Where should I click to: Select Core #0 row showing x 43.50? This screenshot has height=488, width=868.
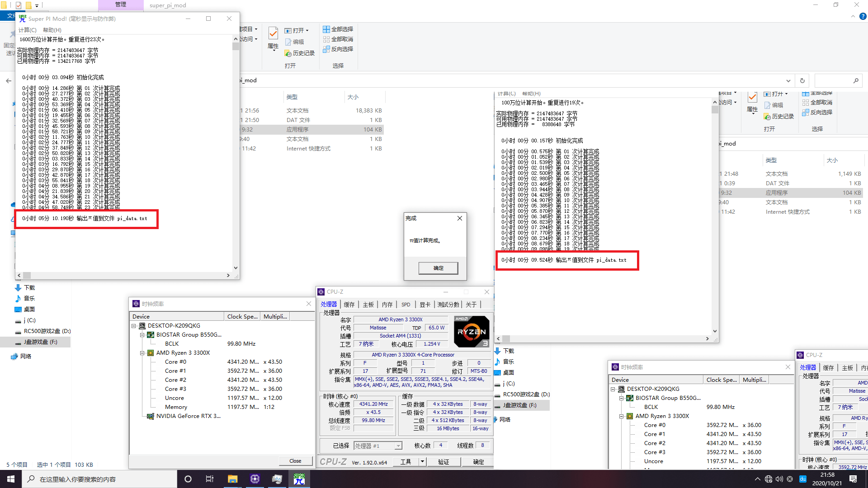coord(223,362)
